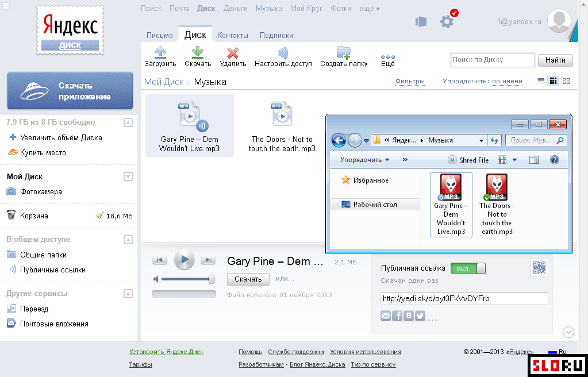This screenshot has height=377, width=588.
Task: Switch to large tiles view
Action: [x=566, y=81]
